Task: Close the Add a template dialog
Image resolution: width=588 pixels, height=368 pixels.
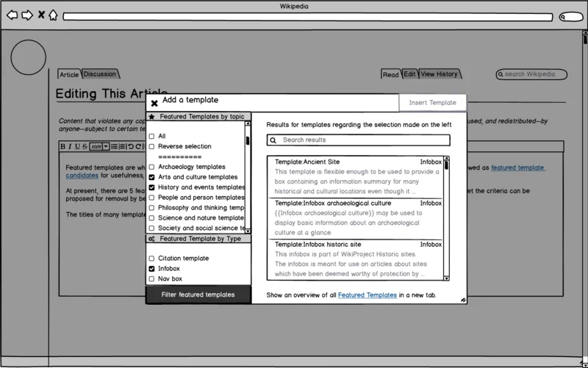Action: pos(154,104)
